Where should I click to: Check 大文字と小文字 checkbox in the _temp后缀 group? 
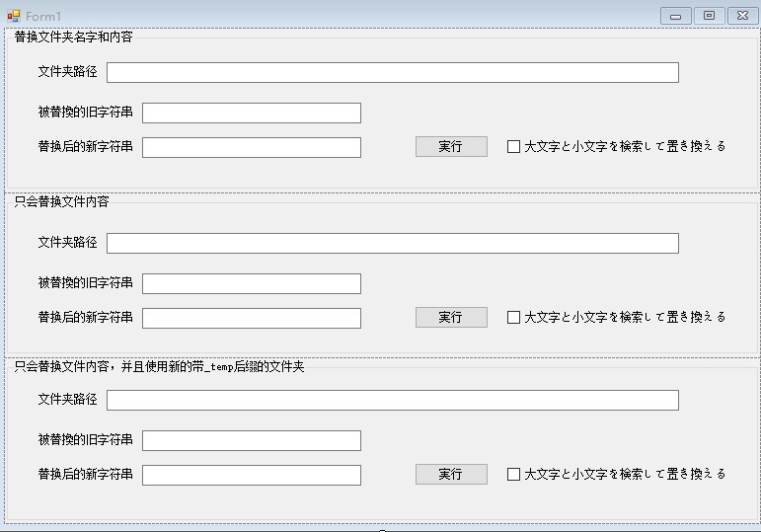tap(513, 474)
